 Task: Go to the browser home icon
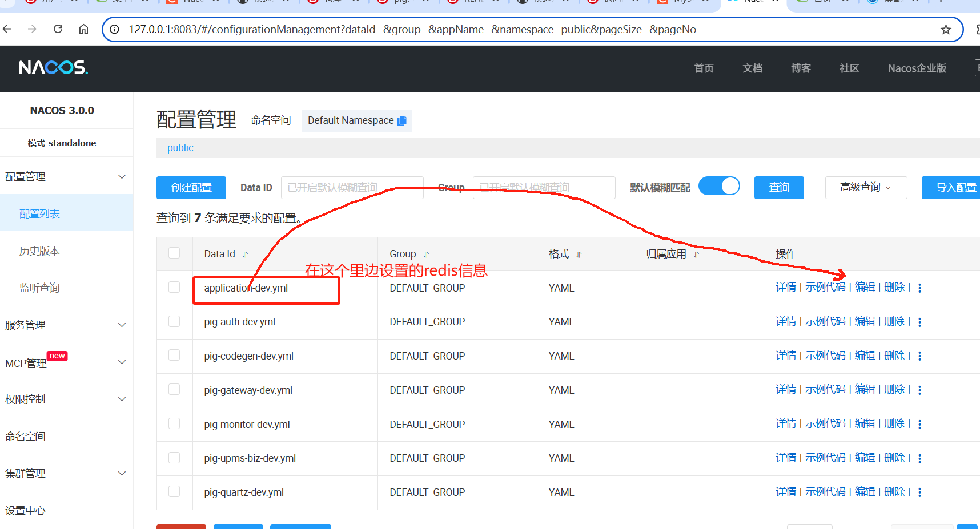(83, 29)
